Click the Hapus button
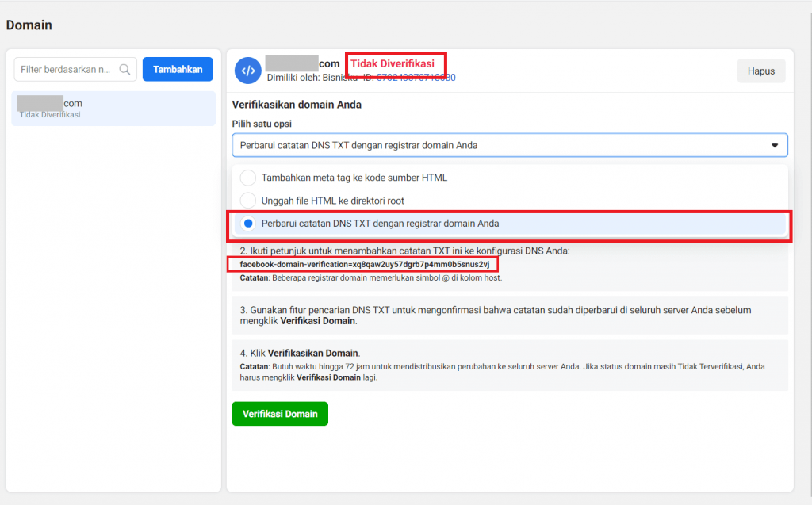The image size is (812, 505). 760,71
